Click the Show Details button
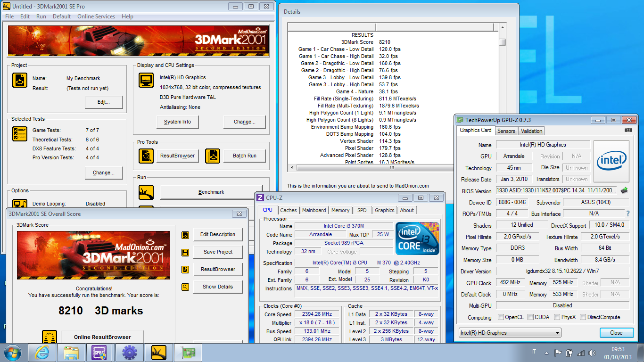This screenshot has width=644, height=362. [218, 287]
